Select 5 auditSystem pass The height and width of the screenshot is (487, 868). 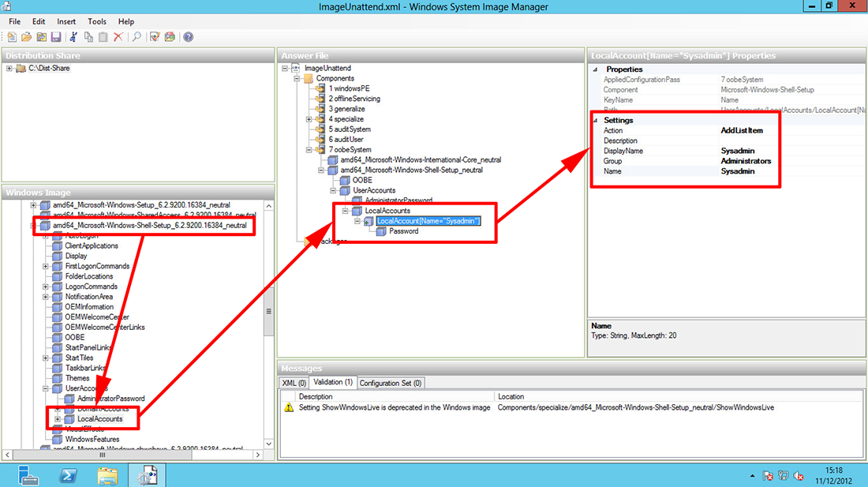(350, 129)
